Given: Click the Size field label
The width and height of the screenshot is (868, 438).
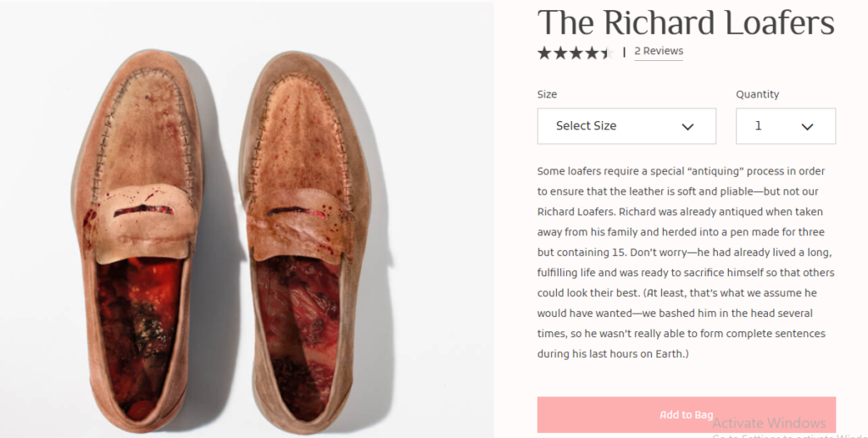Looking at the screenshot, I should (x=547, y=94).
